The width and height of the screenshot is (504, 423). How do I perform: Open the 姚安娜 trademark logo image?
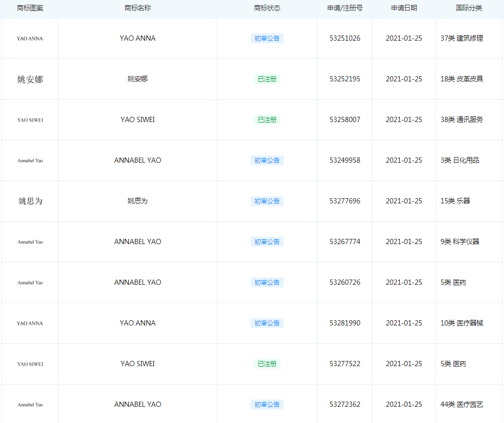(x=30, y=79)
